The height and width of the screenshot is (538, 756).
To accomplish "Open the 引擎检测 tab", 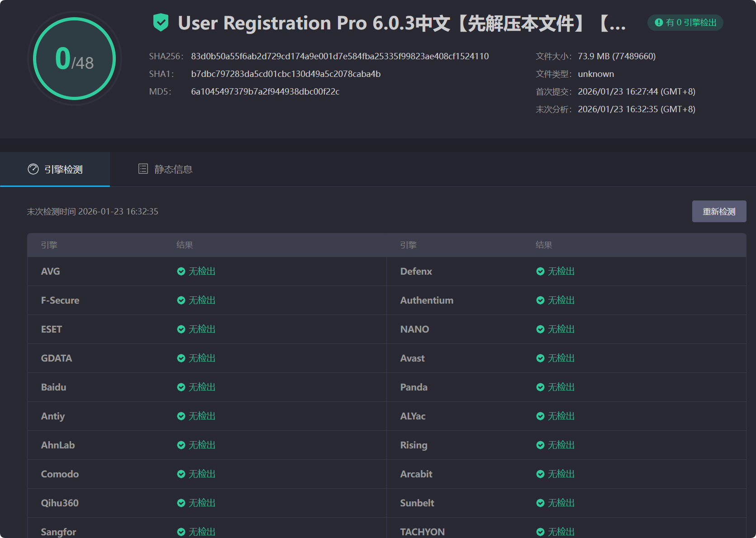I will pyautogui.click(x=55, y=169).
